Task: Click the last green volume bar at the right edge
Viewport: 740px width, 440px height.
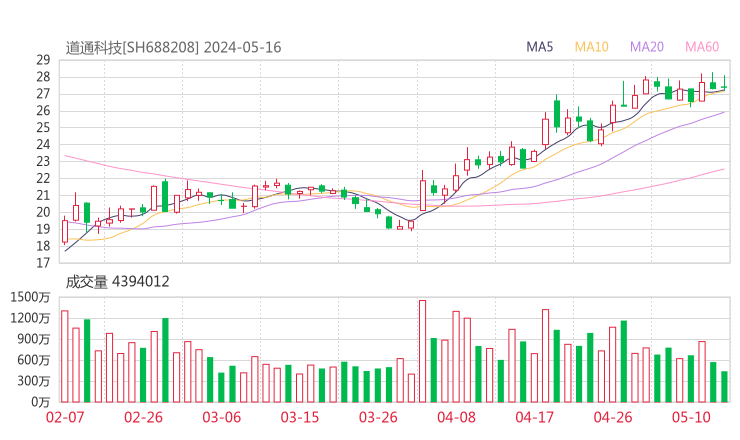Action: [x=724, y=387]
